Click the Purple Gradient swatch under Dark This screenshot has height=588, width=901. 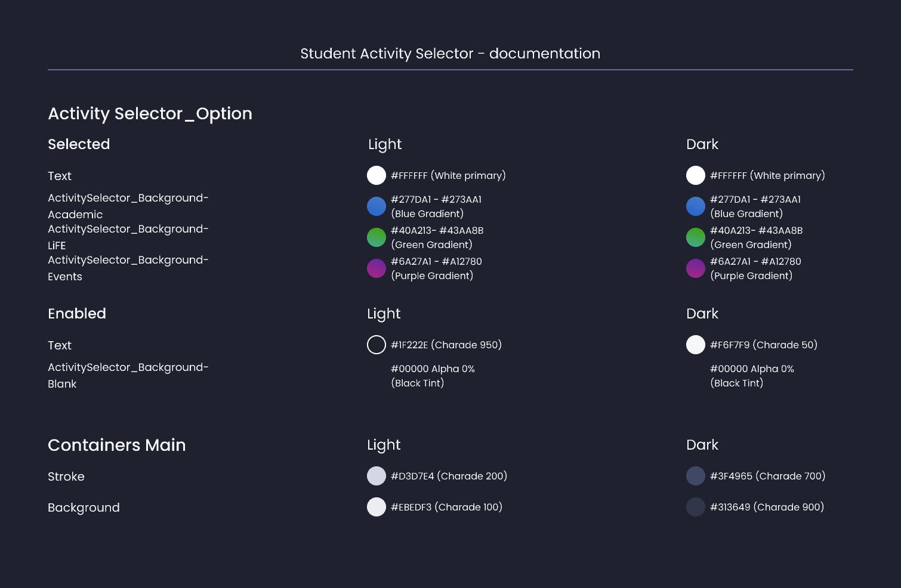(x=696, y=268)
